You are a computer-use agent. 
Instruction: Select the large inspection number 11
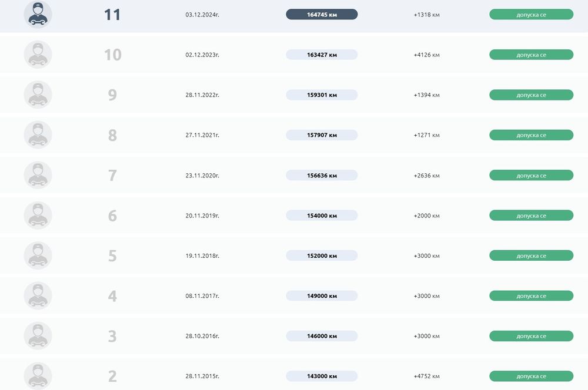point(112,15)
